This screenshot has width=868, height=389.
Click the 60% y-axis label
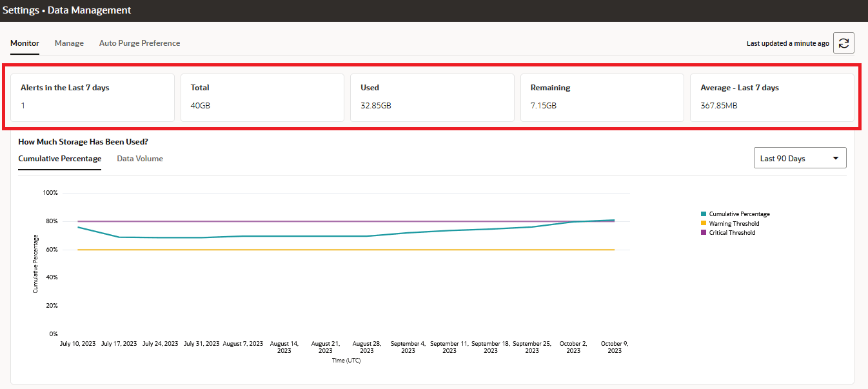click(52, 250)
